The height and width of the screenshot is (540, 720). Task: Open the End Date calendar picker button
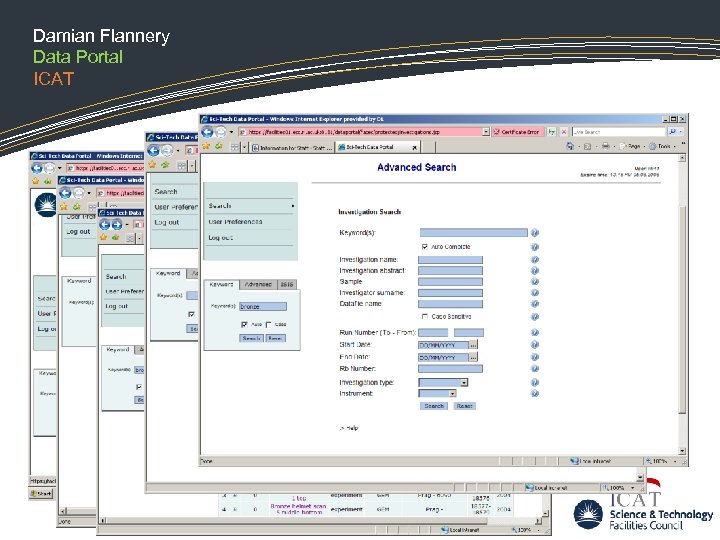point(473,357)
